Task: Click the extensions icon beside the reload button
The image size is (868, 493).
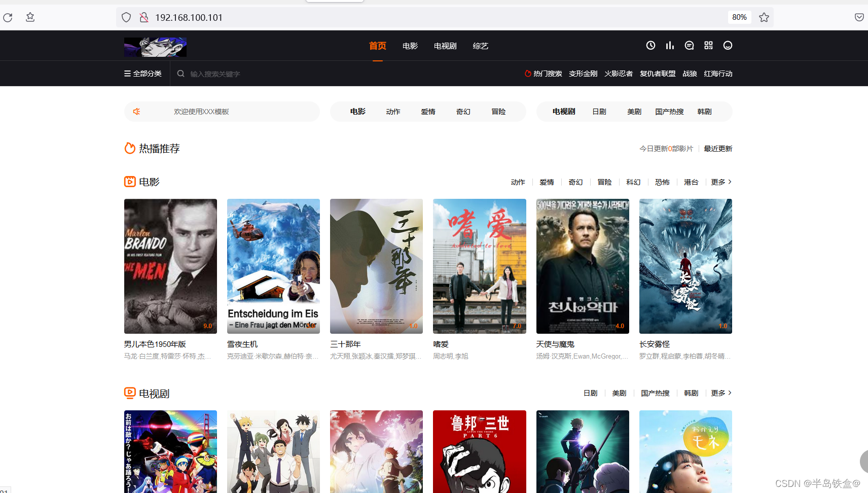Action: (30, 17)
